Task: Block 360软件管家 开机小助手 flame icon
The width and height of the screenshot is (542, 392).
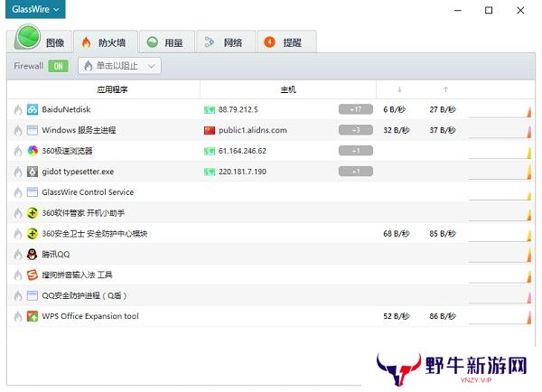Action: [x=18, y=213]
